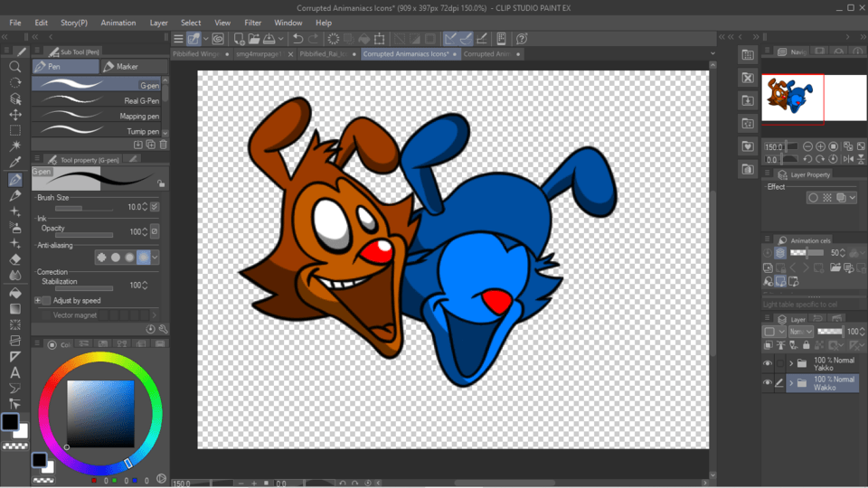
Task: Open the Filter menu
Action: [x=253, y=23]
